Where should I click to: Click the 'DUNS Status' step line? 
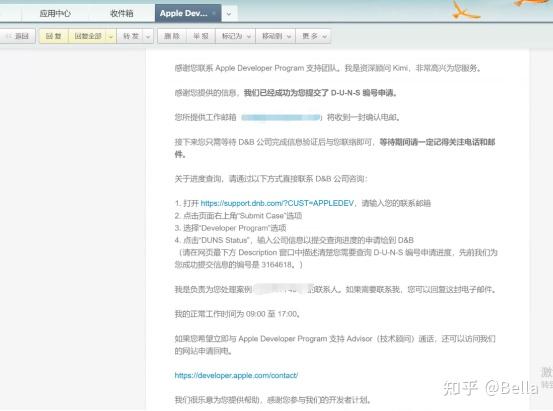(294, 240)
